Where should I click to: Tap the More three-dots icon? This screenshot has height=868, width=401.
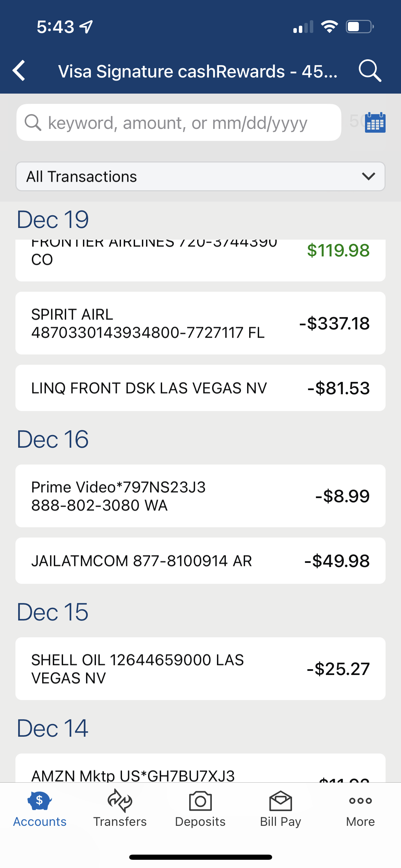pos(360,801)
